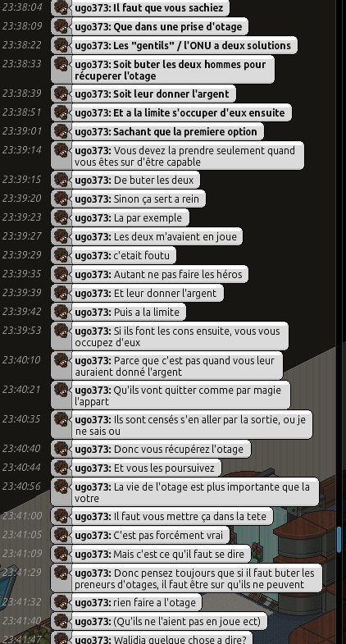Click avatar beside "La par exemple" message

[x=61, y=217]
